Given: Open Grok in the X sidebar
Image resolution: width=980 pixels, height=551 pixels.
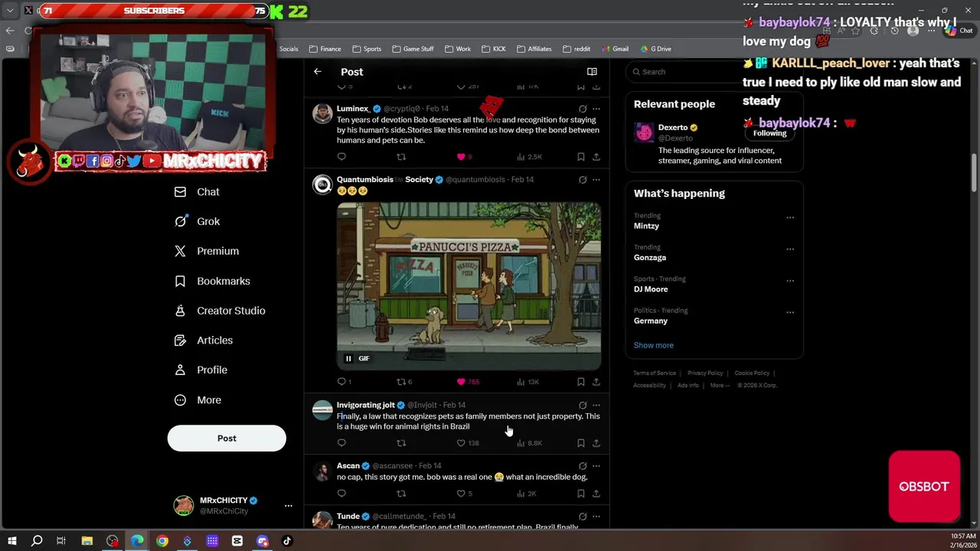Looking at the screenshot, I should point(197,221).
